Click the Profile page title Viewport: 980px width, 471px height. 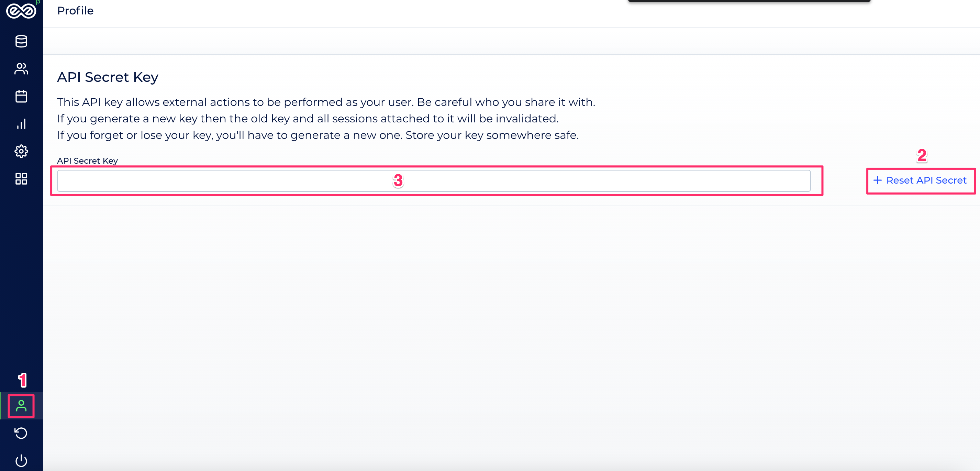click(x=75, y=11)
